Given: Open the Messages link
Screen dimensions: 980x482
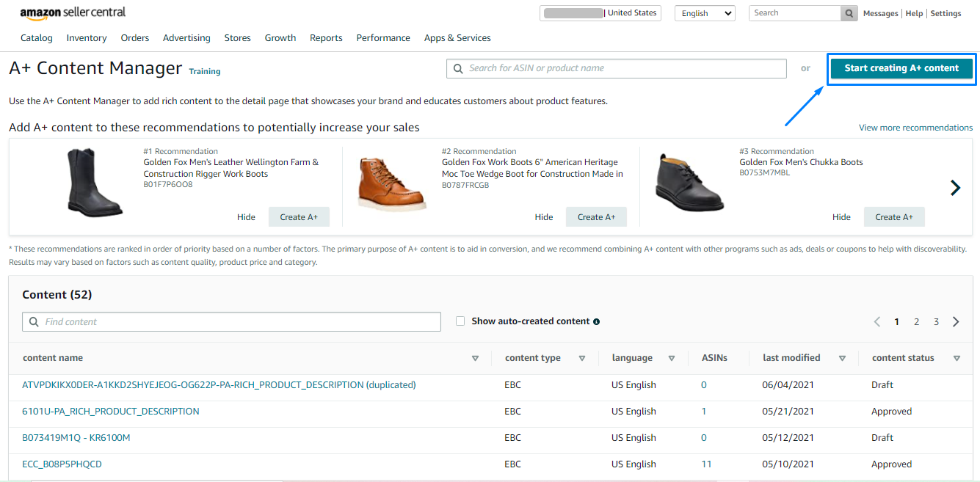Looking at the screenshot, I should [880, 13].
